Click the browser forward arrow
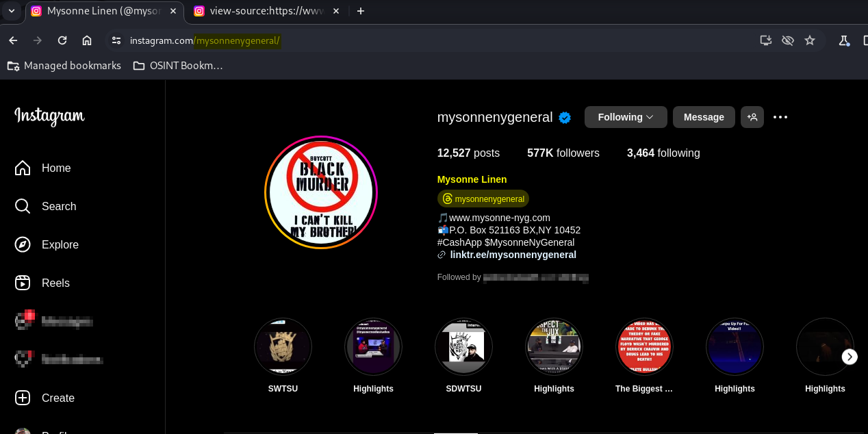Screen dimensions: 868x434 pos(38,40)
